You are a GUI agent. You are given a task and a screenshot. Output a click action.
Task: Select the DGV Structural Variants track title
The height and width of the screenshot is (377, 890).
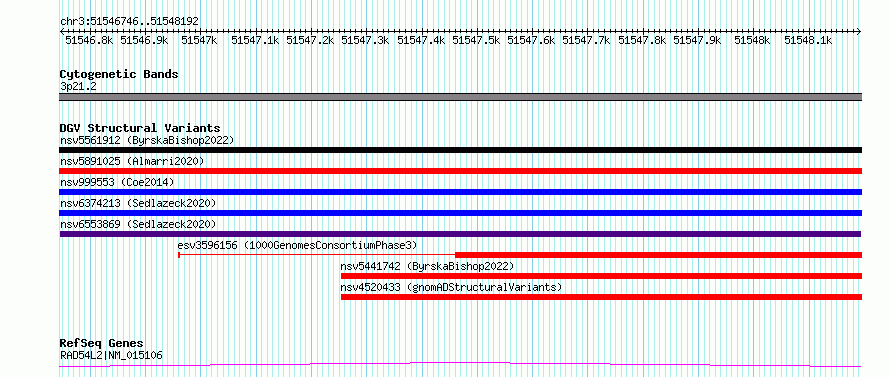[140, 128]
